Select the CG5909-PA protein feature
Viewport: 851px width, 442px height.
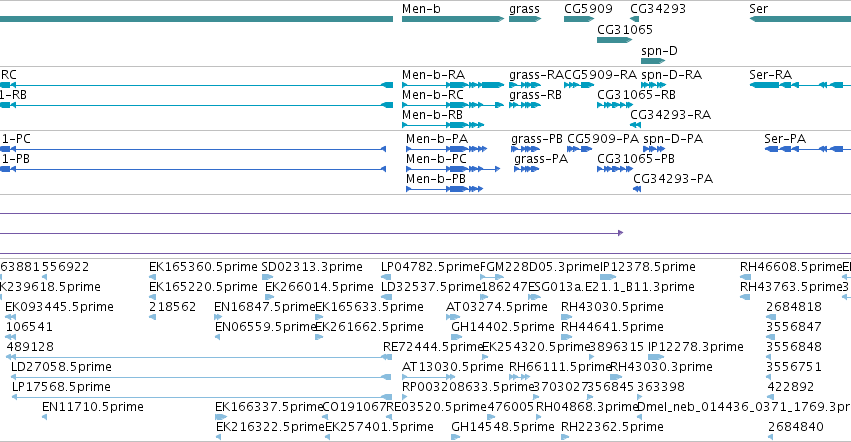(x=580, y=149)
